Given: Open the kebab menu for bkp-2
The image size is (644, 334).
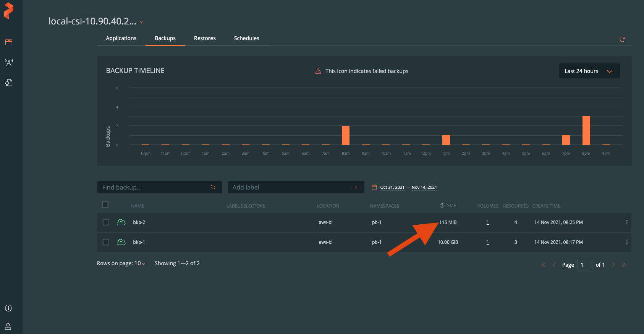Looking at the screenshot, I should click(x=627, y=222).
